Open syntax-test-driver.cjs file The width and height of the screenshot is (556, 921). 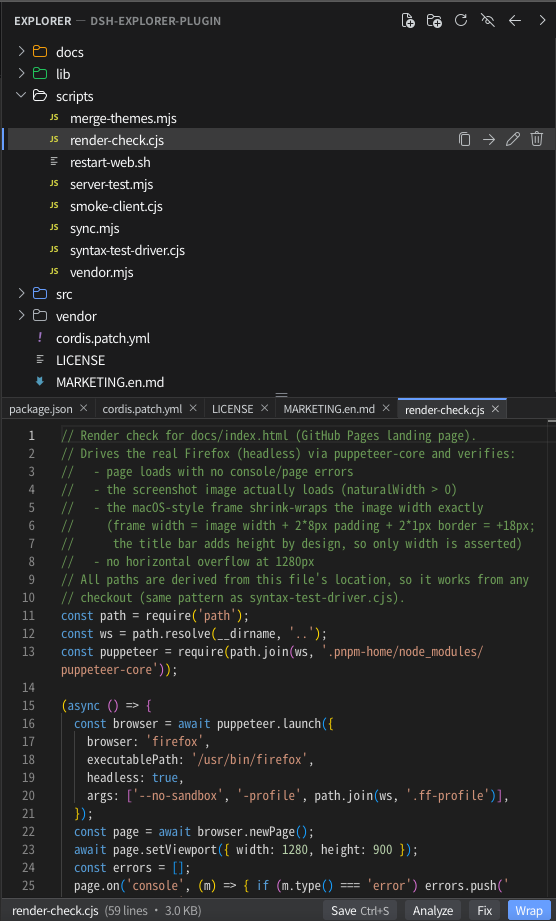click(x=127, y=250)
